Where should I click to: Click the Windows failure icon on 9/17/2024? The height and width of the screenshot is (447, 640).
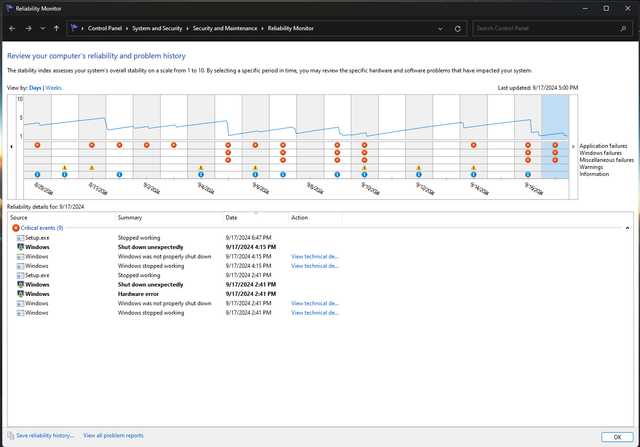pyautogui.click(x=555, y=152)
